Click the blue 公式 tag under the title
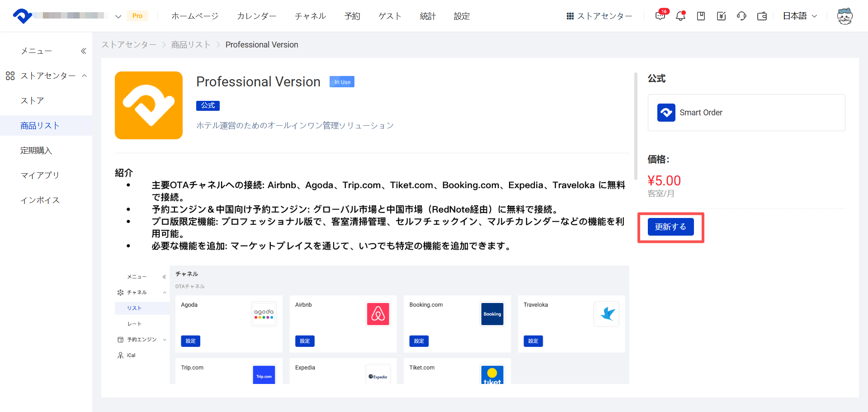Image resolution: width=868 pixels, height=412 pixels. [x=208, y=105]
